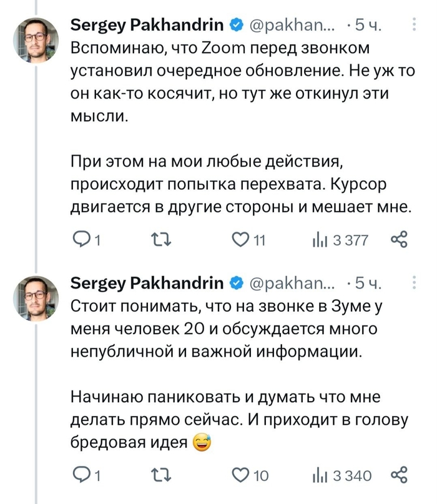Reply to the second tweet about panic

point(81,475)
